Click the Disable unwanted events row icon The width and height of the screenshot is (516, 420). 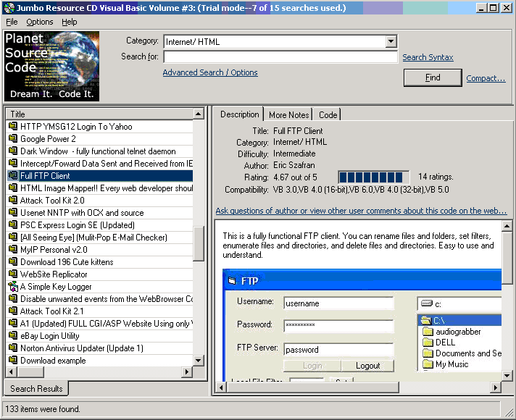point(13,298)
